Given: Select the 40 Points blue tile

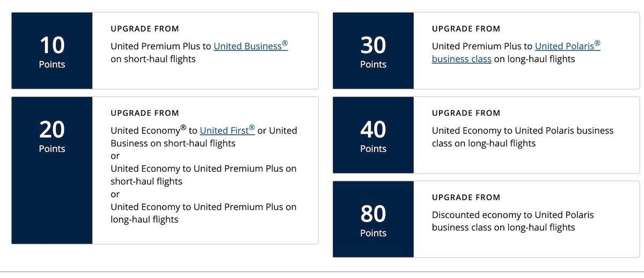Looking at the screenshot, I should pos(373,135).
